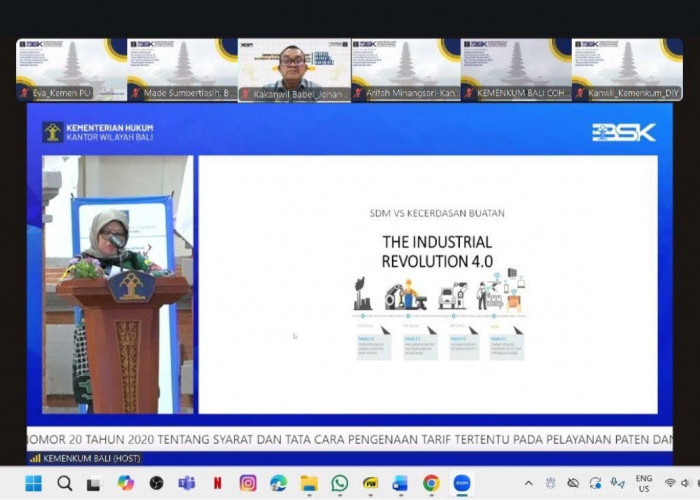This screenshot has width=700, height=500.
Task: Open File Explorer from the taskbar
Action: point(309,483)
